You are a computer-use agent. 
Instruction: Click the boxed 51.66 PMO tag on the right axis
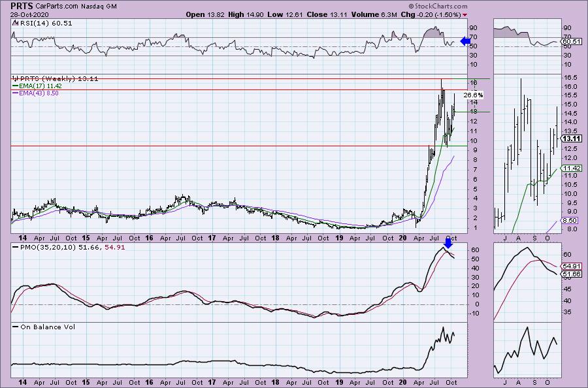click(x=572, y=274)
